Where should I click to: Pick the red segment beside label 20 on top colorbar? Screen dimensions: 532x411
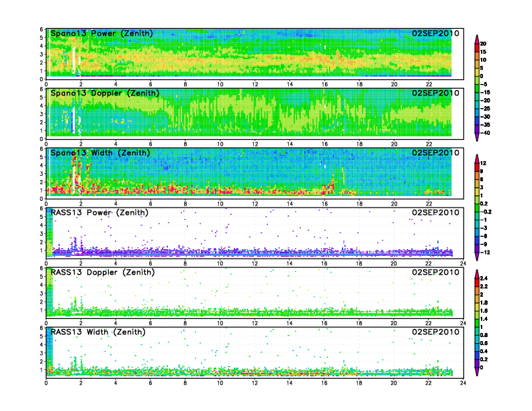477,47
